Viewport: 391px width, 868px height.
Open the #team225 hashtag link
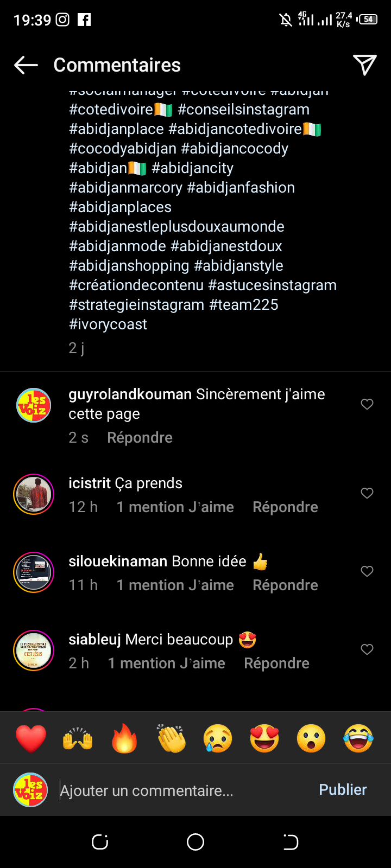(244, 305)
